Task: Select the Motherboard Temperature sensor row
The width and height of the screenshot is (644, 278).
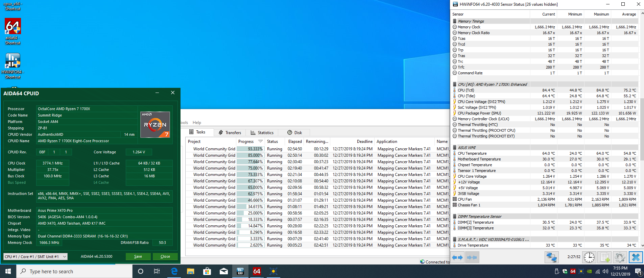Action: point(545,159)
